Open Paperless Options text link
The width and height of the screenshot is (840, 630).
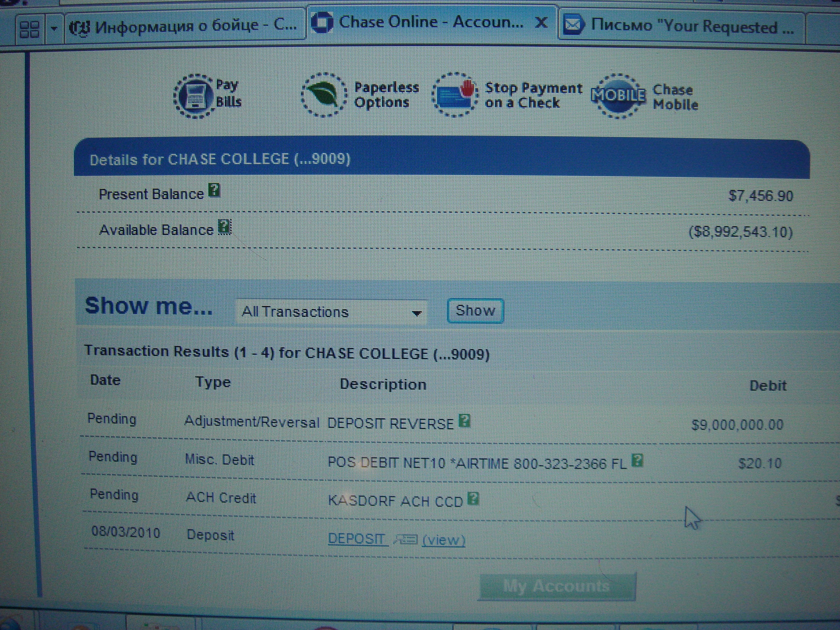387,94
